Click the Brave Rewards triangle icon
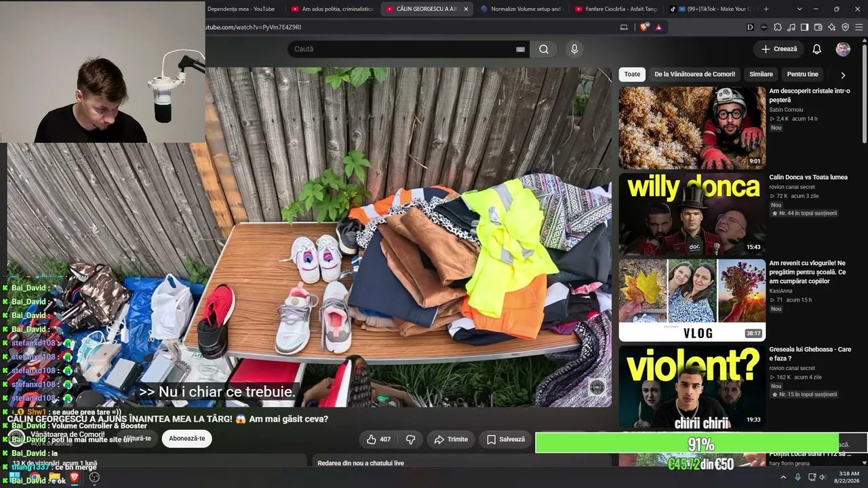Screen dimensions: 868x488 click(x=658, y=27)
